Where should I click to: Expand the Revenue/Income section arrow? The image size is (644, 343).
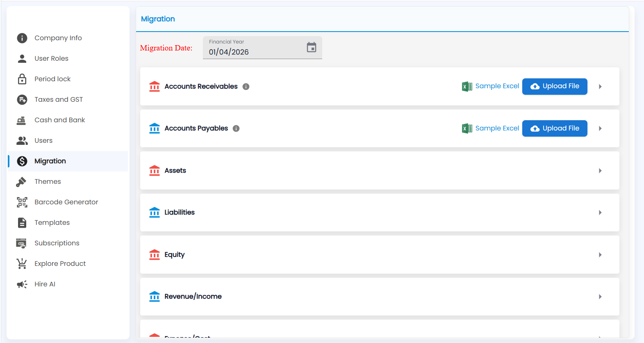[600, 297]
